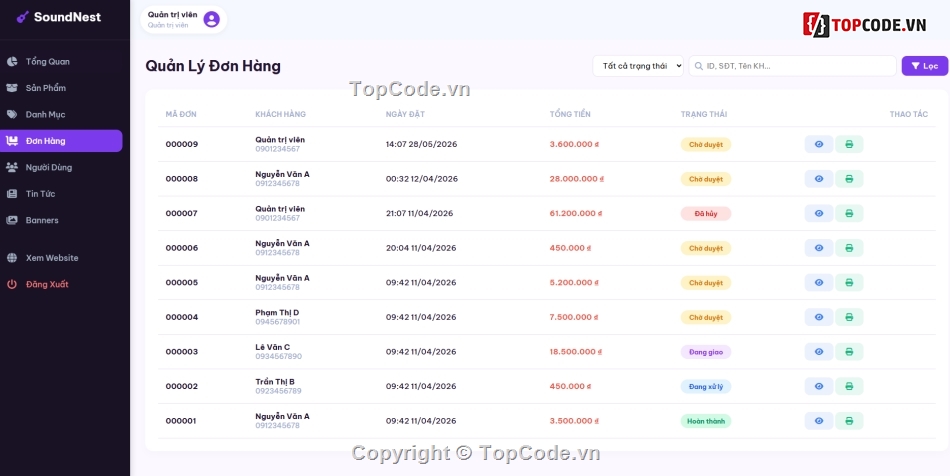
Task: Click the Xem Website link
Action: tap(61, 257)
